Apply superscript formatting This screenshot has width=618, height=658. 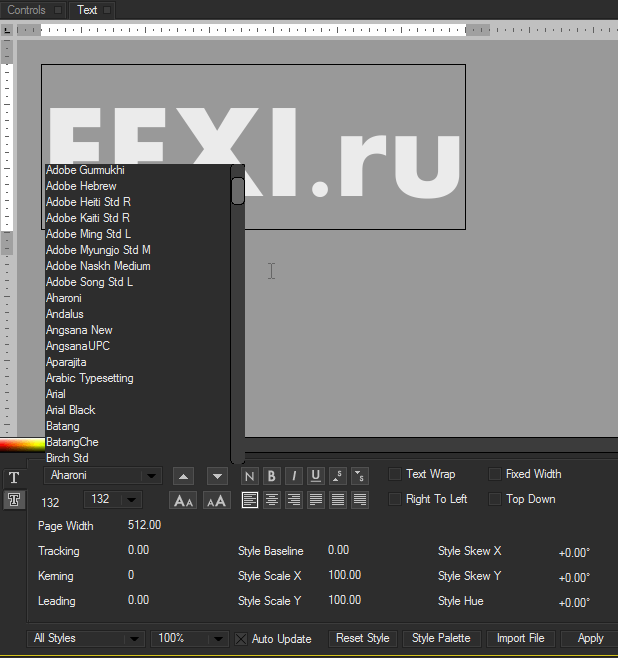click(337, 476)
